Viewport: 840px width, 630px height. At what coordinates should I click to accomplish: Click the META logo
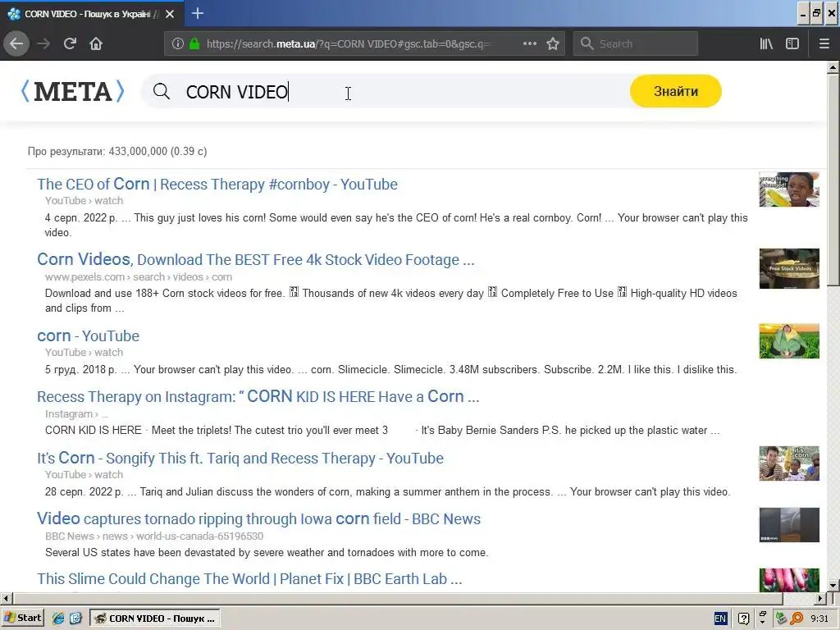coord(72,91)
